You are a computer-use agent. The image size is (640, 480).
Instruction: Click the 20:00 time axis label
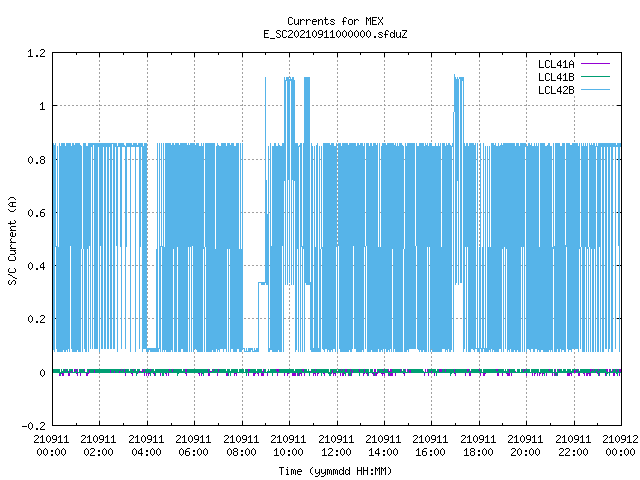pos(525,445)
